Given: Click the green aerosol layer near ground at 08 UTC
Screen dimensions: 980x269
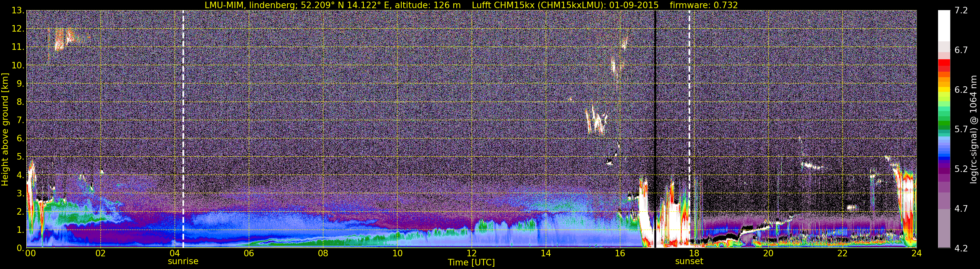Looking at the screenshot, I should 323,242.
